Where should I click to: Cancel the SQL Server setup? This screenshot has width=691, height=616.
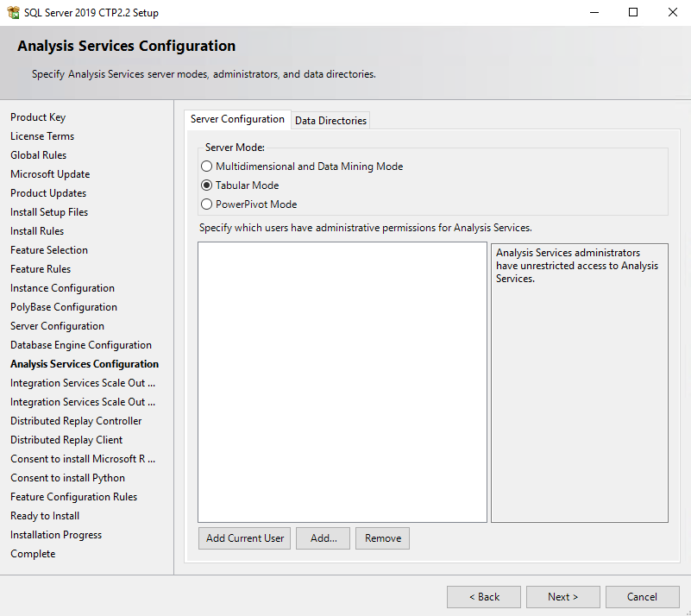pyautogui.click(x=643, y=597)
